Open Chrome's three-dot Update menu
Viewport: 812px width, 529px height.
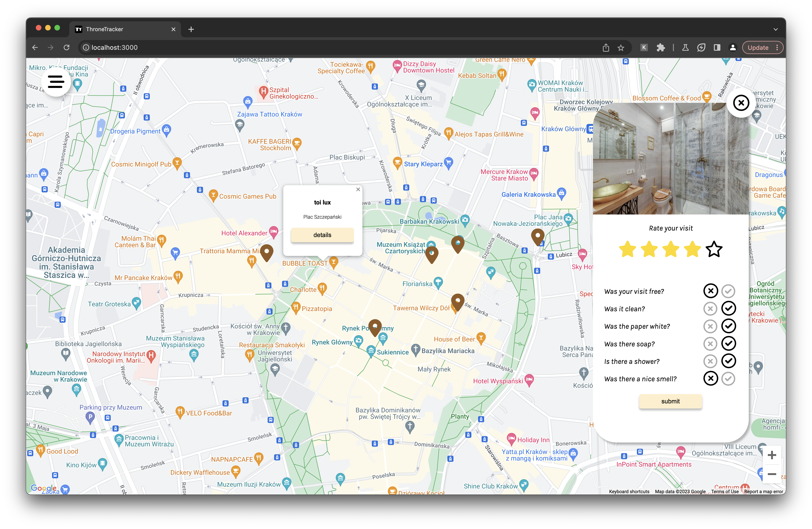(777, 47)
